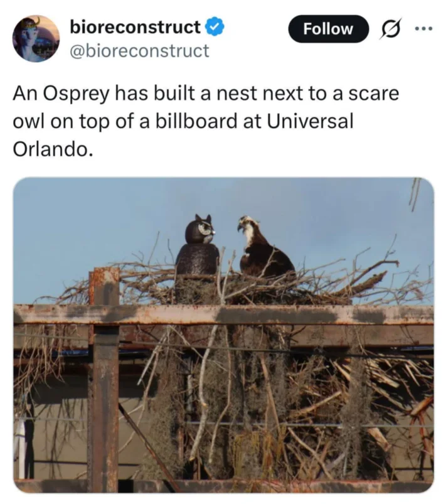Screen dimensions: 446x504
Task: Open the attached osprey nest photo
Action: pyautogui.click(x=224, y=335)
